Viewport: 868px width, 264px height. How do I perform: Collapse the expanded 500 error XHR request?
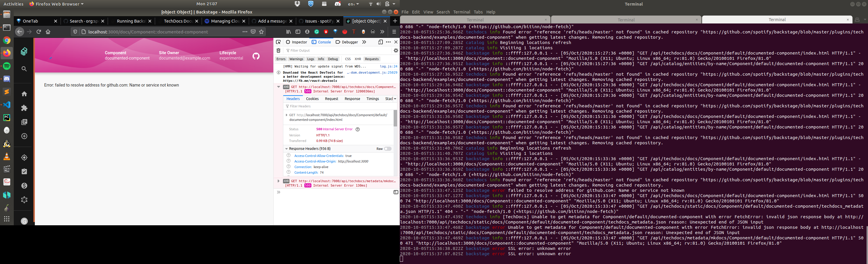click(279, 87)
